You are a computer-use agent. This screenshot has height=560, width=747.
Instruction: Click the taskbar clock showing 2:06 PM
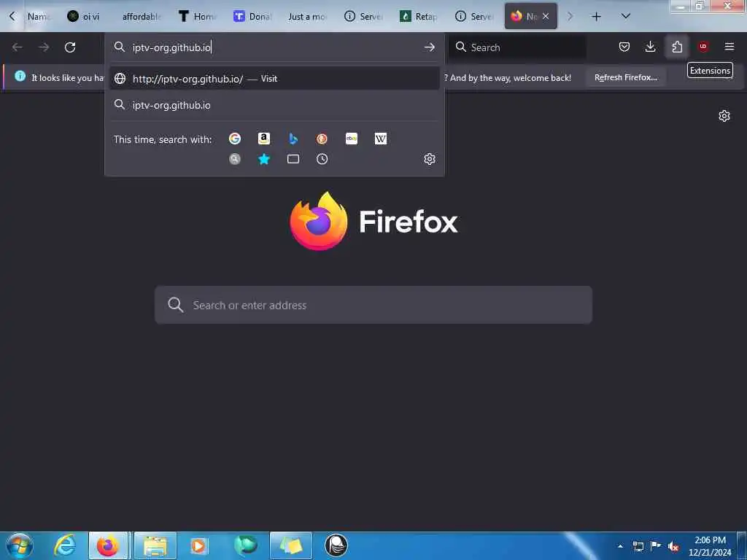(710, 546)
